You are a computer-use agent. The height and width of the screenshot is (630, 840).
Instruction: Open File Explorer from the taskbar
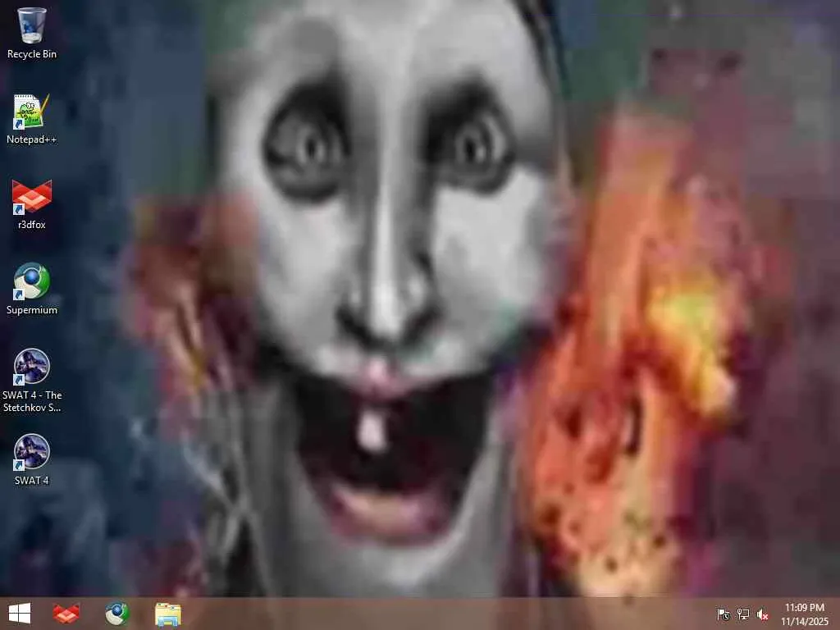click(167, 614)
